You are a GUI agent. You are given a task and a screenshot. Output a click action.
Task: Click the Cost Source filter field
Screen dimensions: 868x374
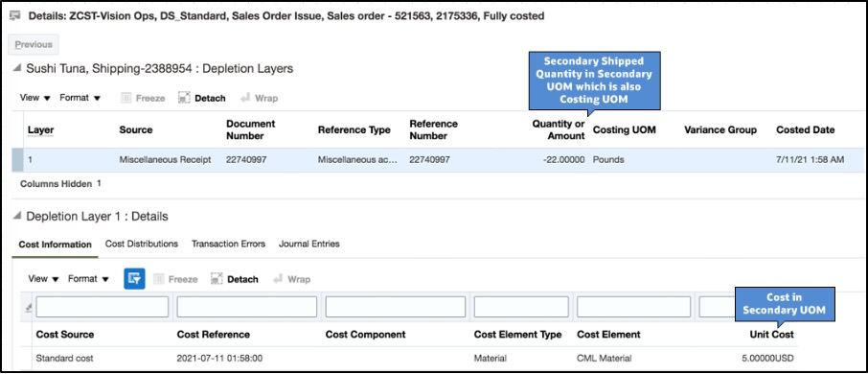102,307
